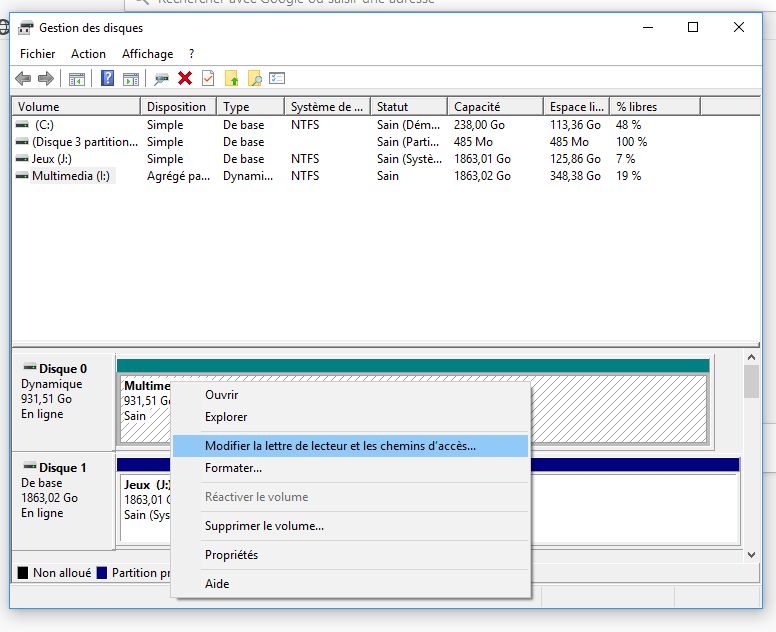Image resolution: width=776 pixels, height=632 pixels.
Task: Click the forward arrow toolbar icon
Action: click(45, 78)
